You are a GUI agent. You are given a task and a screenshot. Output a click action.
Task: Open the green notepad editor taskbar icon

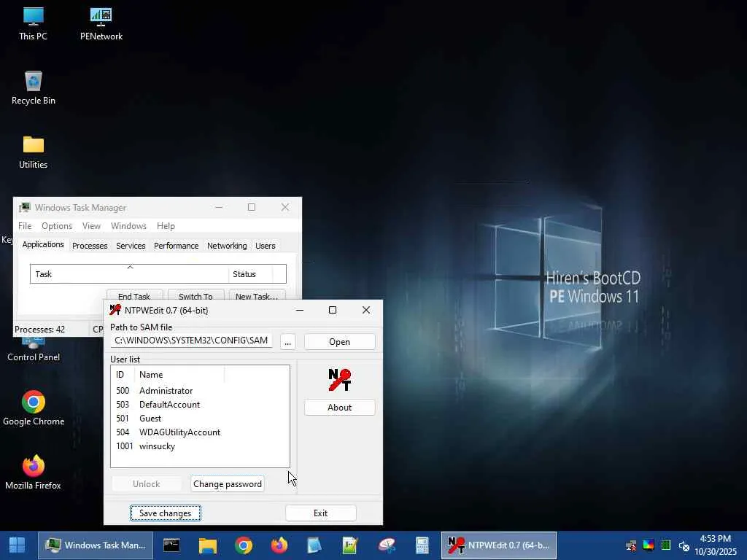coord(351,545)
